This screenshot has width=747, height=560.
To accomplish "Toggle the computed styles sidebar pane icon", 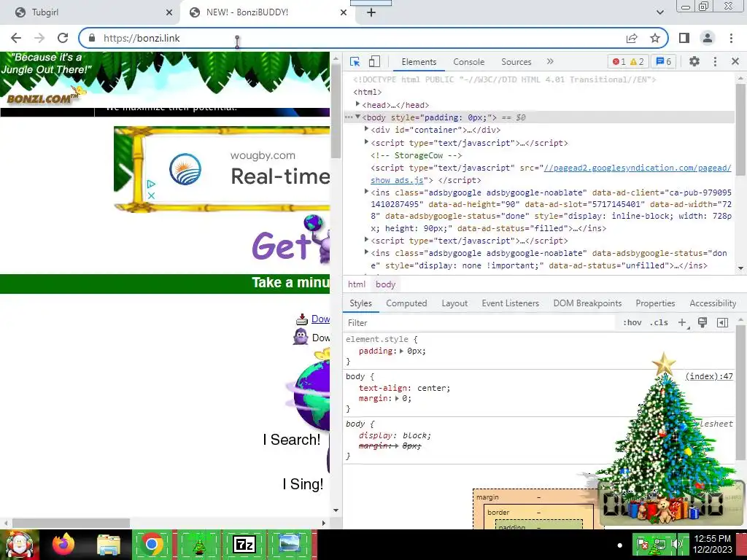I will 722,322.
